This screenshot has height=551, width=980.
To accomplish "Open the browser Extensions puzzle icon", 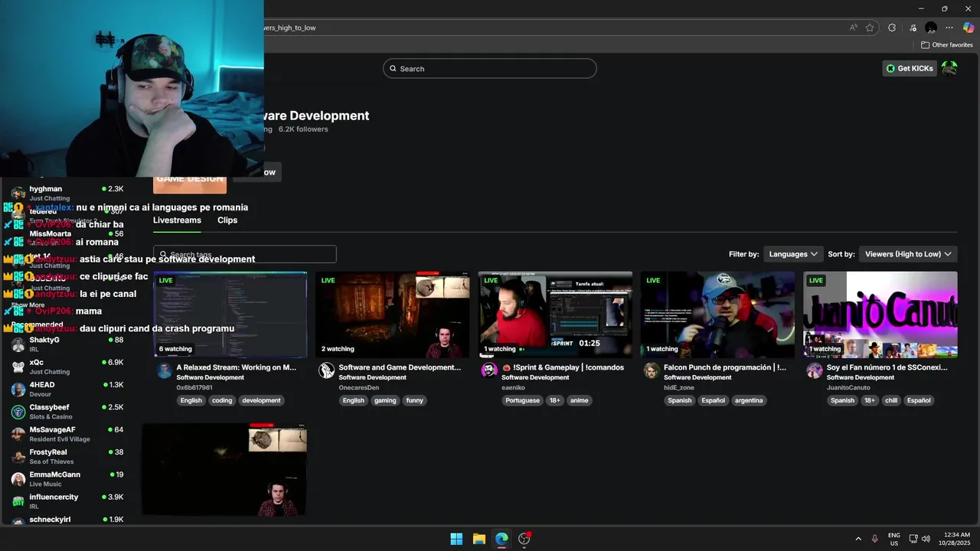I will 892,28.
